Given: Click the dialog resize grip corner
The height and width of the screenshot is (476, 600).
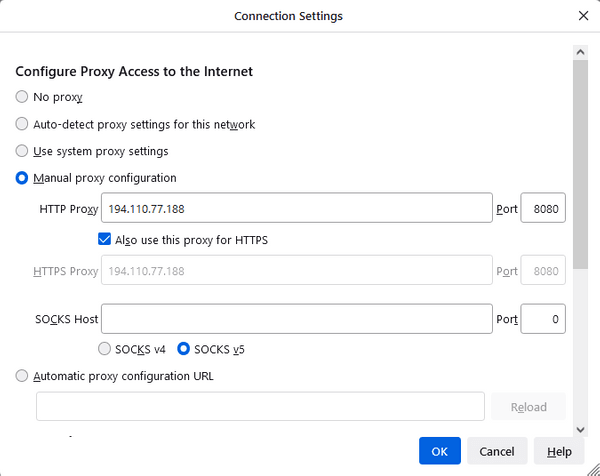Looking at the screenshot, I should coord(594,470).
